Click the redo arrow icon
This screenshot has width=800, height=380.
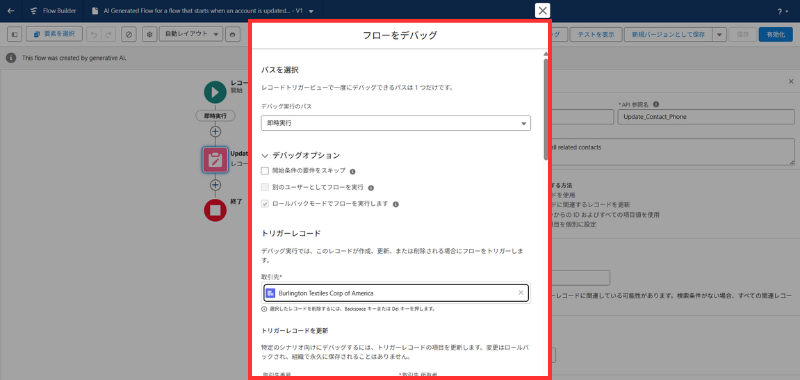(x=108, y=34)
